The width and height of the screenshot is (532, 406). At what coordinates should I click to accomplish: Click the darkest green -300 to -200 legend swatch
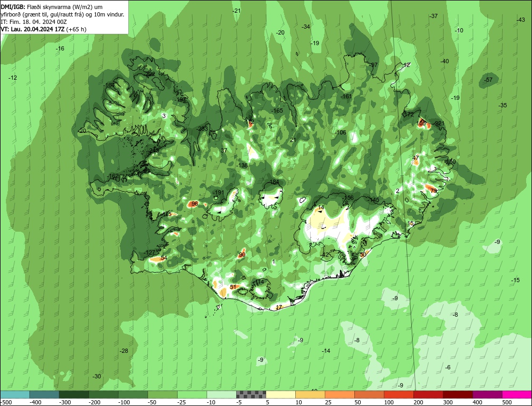coord(74,394)
